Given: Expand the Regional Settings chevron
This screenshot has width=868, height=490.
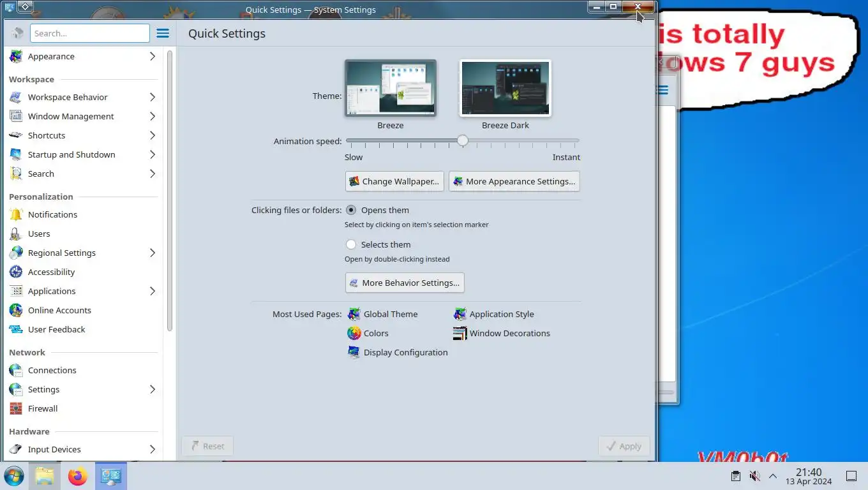Looking at the screenshot, I should pos(153,253).
